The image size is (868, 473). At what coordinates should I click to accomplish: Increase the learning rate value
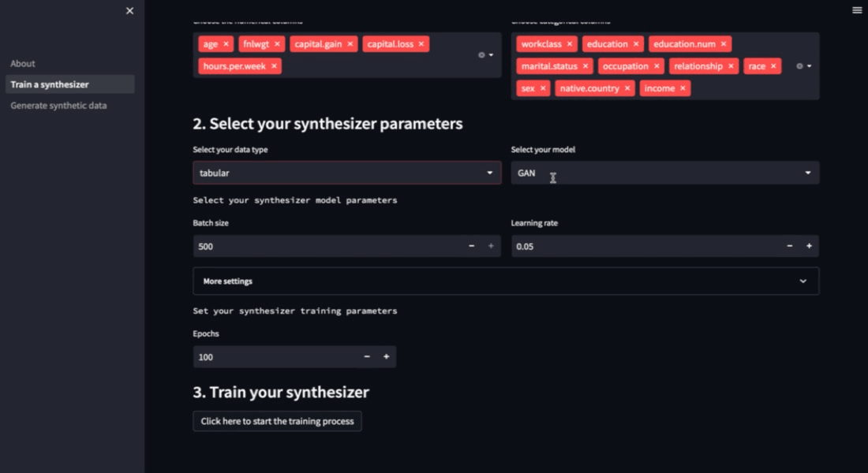tap(809, 247)
